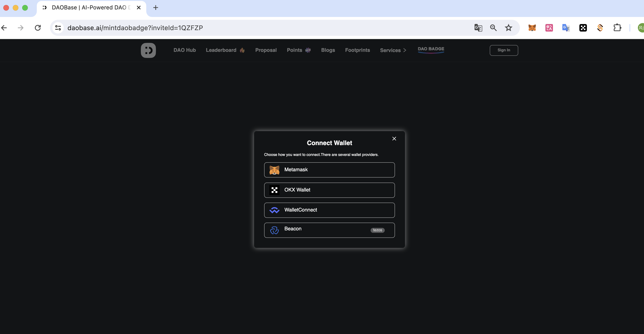
Task: Go to the DAO BADGE tab
Action: coord(431,49)
